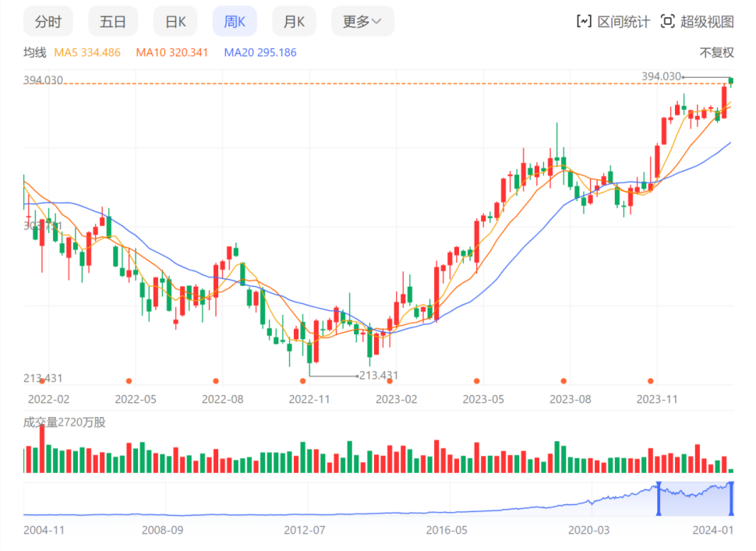The image size is (756, 551).
Task: Select the 五日 five-day tab
Action: point(113,22)
